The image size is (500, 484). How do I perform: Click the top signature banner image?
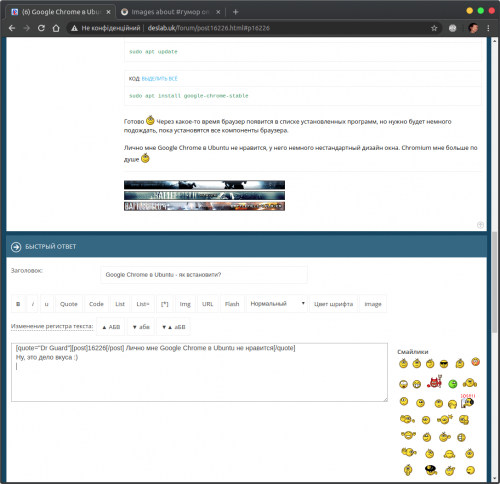[204, 185]
